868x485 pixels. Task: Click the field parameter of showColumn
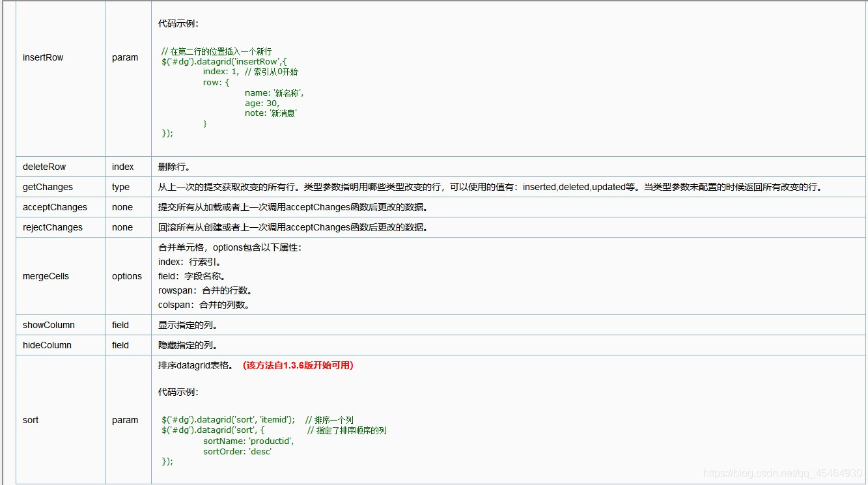point(120,325)
